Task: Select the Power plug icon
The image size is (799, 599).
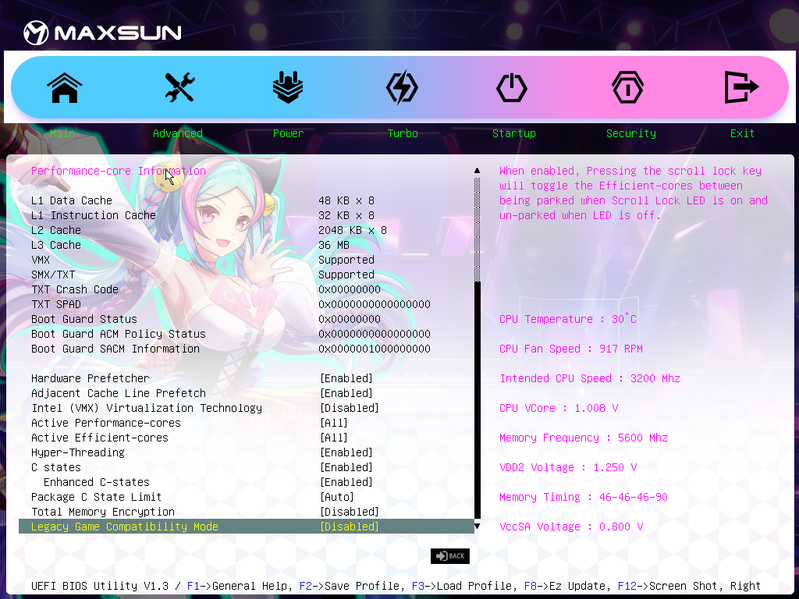Action: point(288,87)
